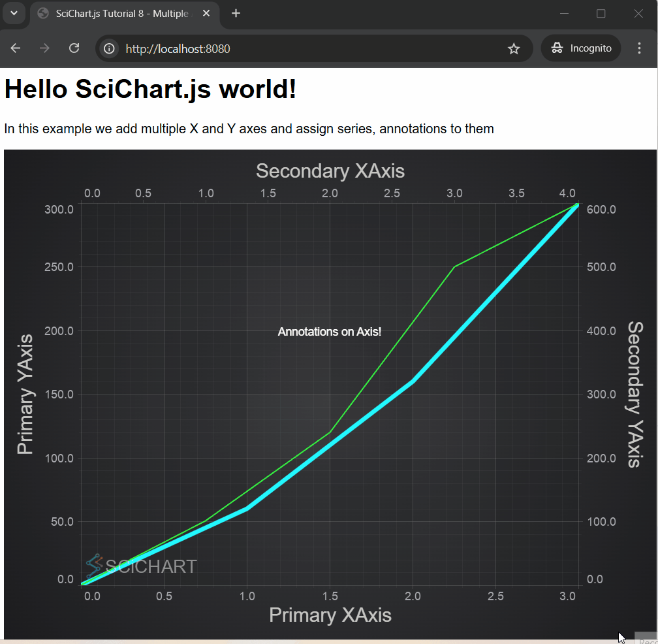658x644 pixels.
Task: Maximize the browser window
Action: pyautogui.click(x=601, y=14)
